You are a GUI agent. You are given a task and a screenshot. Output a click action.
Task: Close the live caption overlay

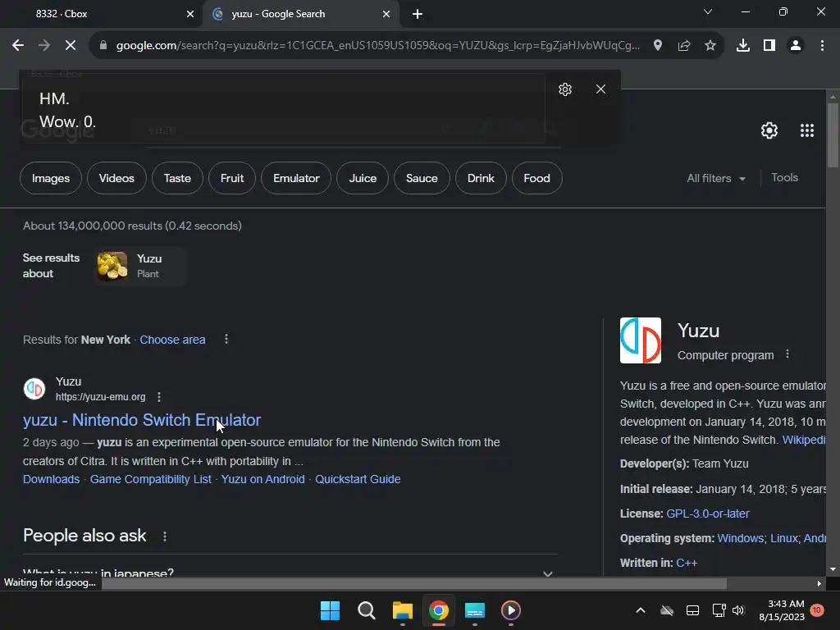point(600,89)
